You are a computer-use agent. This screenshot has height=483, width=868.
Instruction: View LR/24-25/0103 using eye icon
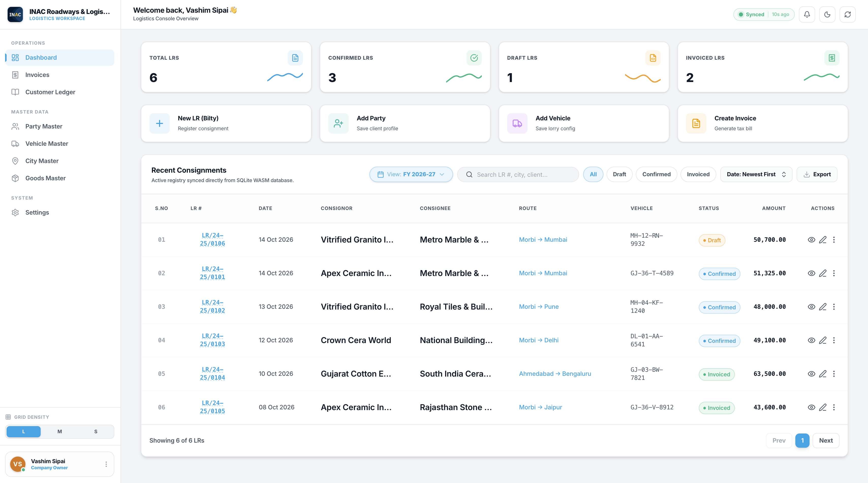pos(811,340)
